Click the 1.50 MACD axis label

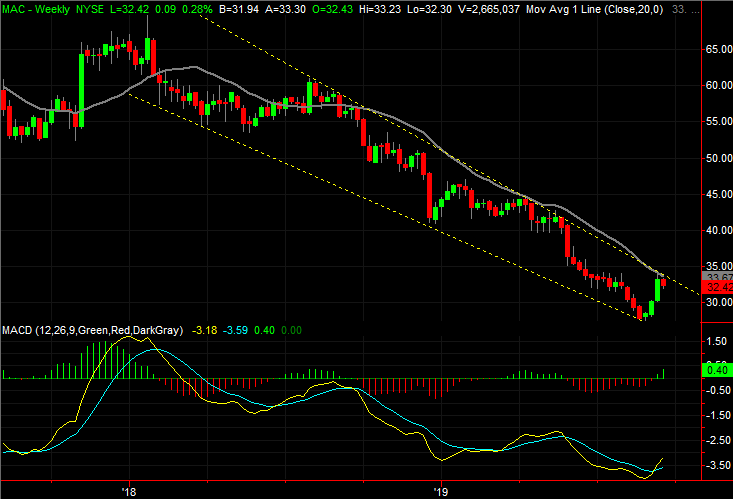click(x=716, y=341)
